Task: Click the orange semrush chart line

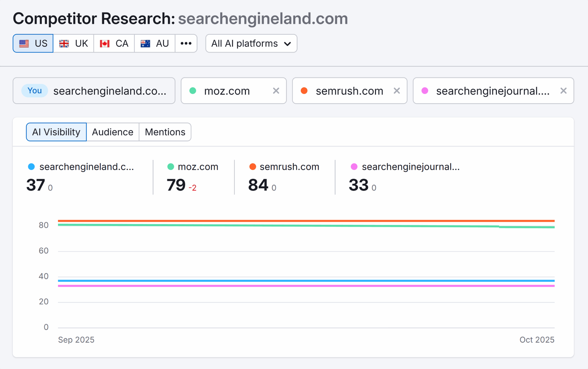Action: click(306, 221)
